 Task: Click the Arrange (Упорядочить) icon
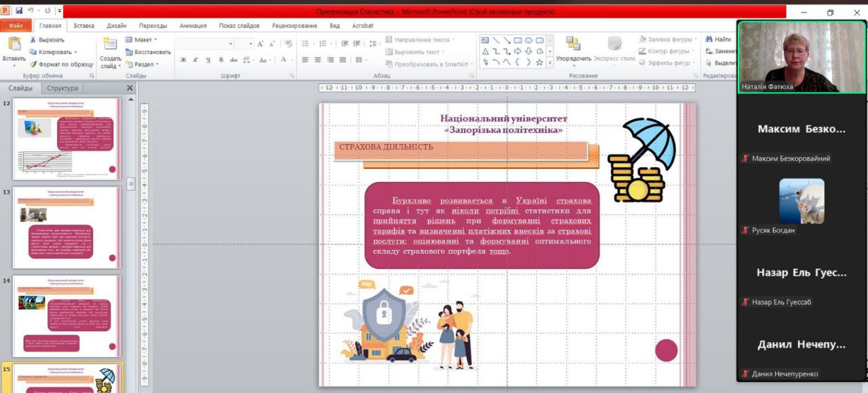tap(573, 45)
